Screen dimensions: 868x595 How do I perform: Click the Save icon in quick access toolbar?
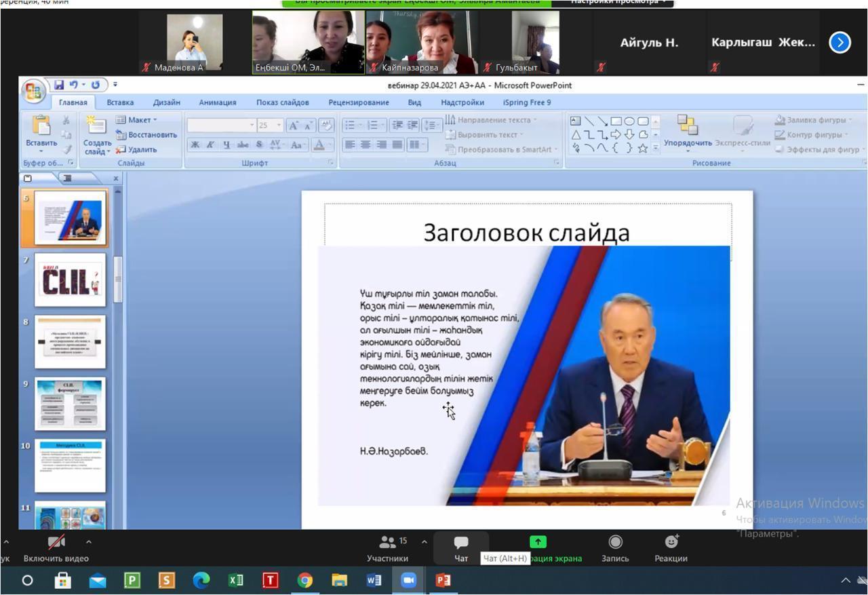pyautogui.click(x=59, y=85)
